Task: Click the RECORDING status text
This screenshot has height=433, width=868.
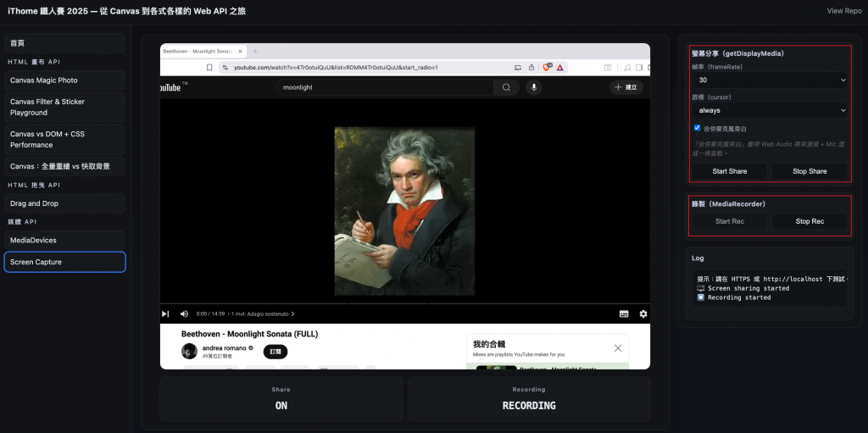Action: point(529,405)
